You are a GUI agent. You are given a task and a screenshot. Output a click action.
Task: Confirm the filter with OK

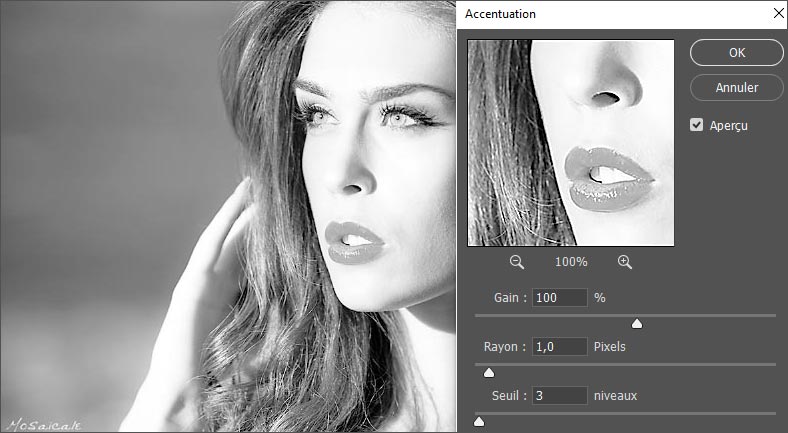[736, 53]
